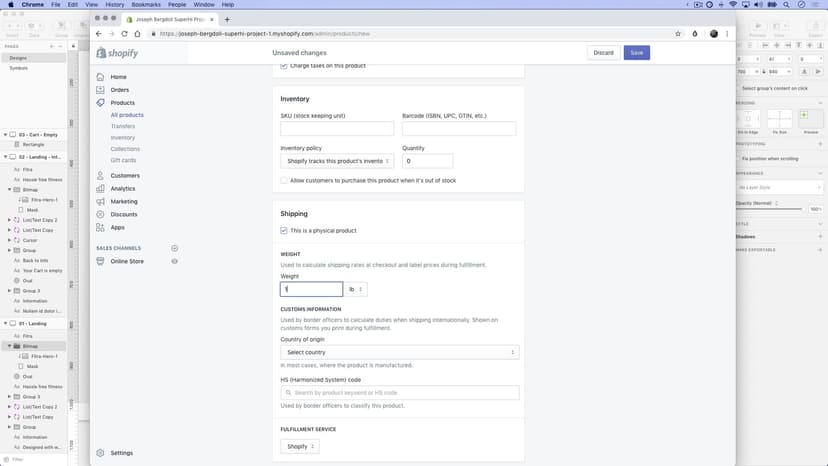Screen dimensions: 828x466
Task: Toggle 'Charge taxes on this product' checkbox
Action: click(x=284, y=66)
